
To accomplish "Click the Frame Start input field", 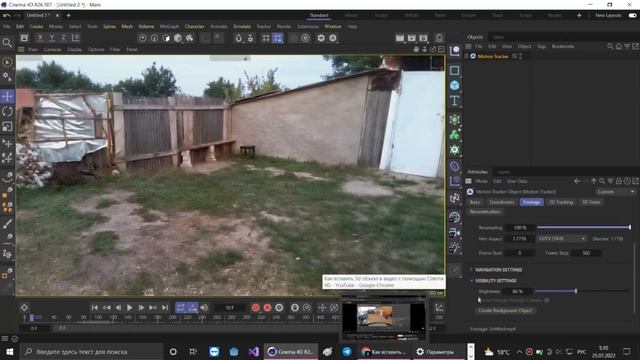I will [x=520, y=253].
